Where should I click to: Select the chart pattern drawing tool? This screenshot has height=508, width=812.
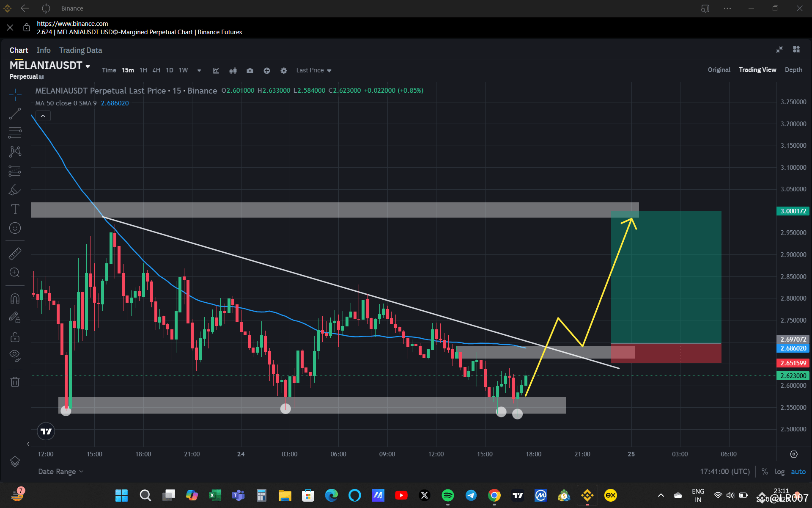[15, 152]
